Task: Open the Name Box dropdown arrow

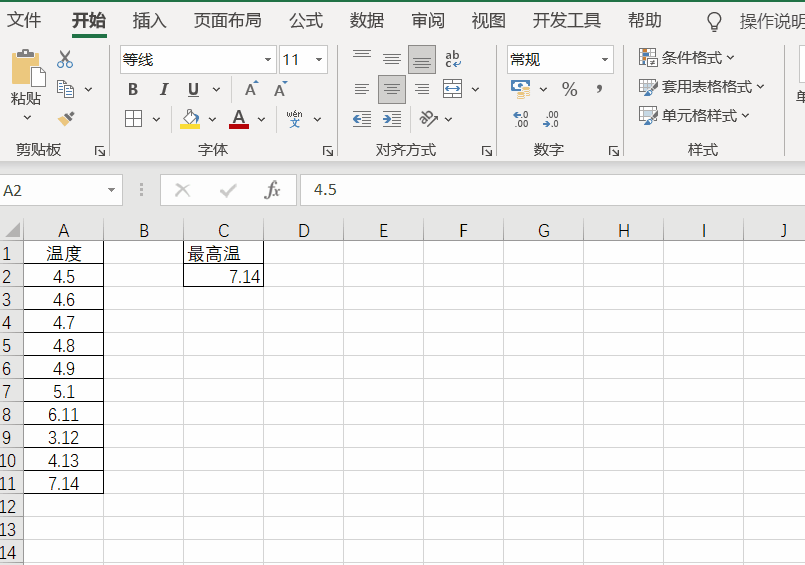Action: click(111, 190)
